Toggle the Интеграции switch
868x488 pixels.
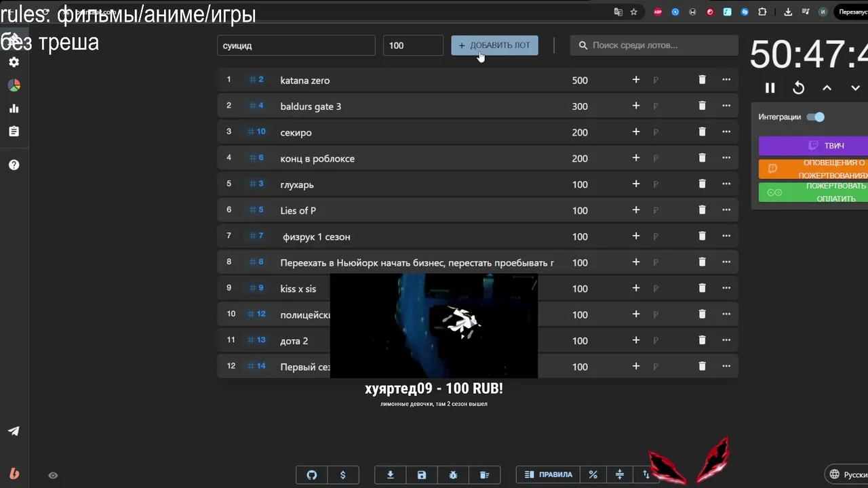click(x=815, y=117)
